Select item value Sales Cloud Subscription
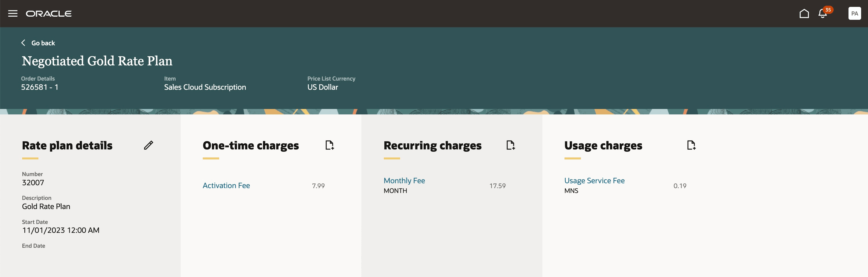The height and width of the screenshot is (277, 868). [x=205, y=87]
